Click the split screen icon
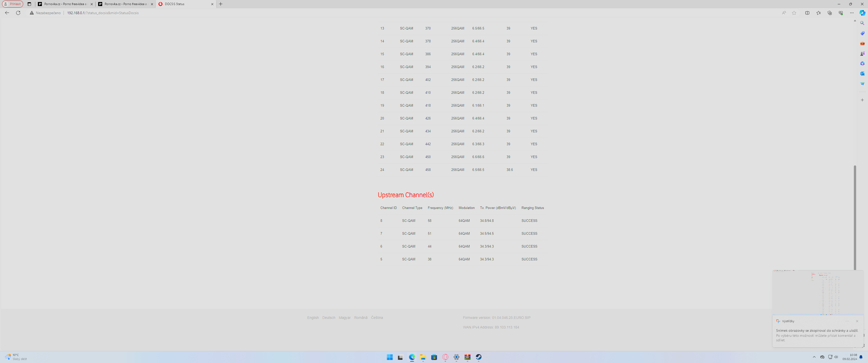The height and width of the screenshot is (363, 868). [x=807, y=13]
